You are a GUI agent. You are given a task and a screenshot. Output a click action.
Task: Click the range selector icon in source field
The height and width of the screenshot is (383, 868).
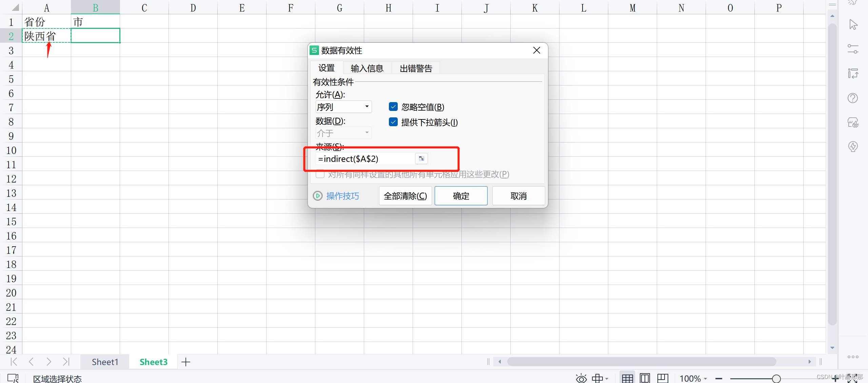[x=421, y=159]
